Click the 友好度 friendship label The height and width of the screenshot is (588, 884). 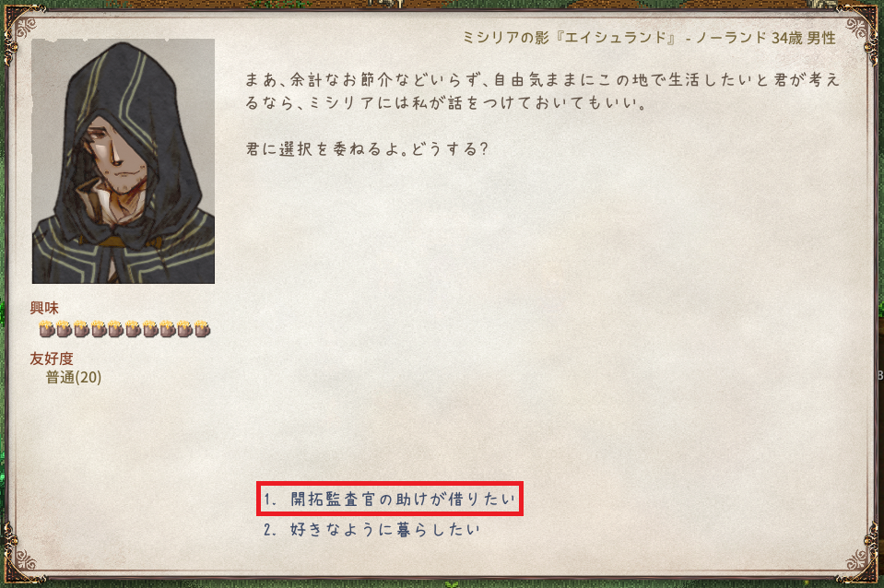pyautogui.click(x=52, y=359)
